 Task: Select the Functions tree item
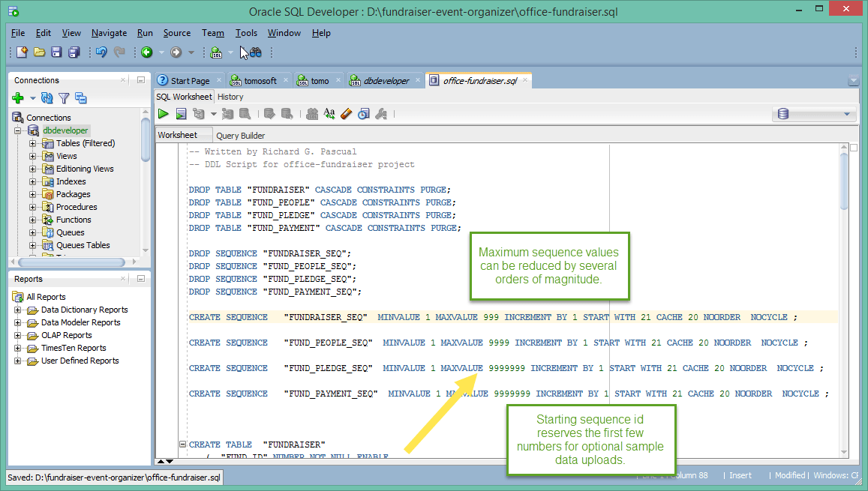pyautogui.click(x=73, y=220)
